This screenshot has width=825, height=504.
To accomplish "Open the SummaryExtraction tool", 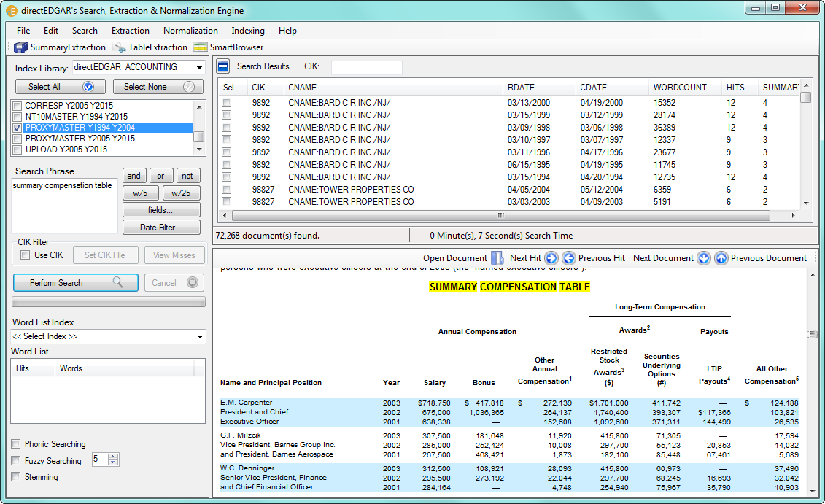I will 60,47.
